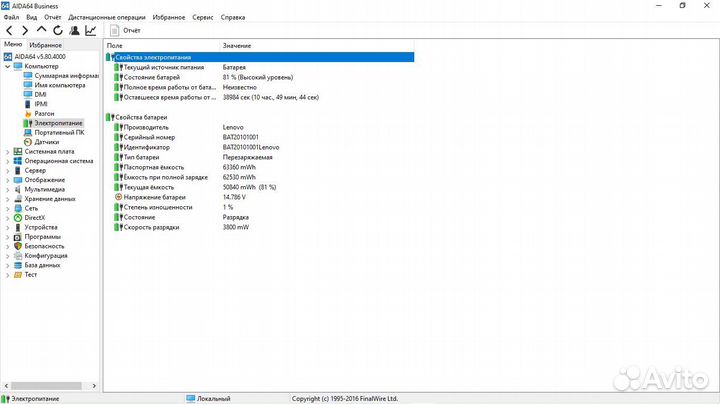Click the Значение column header
The image size is (720, 404).
click(317, 45)
